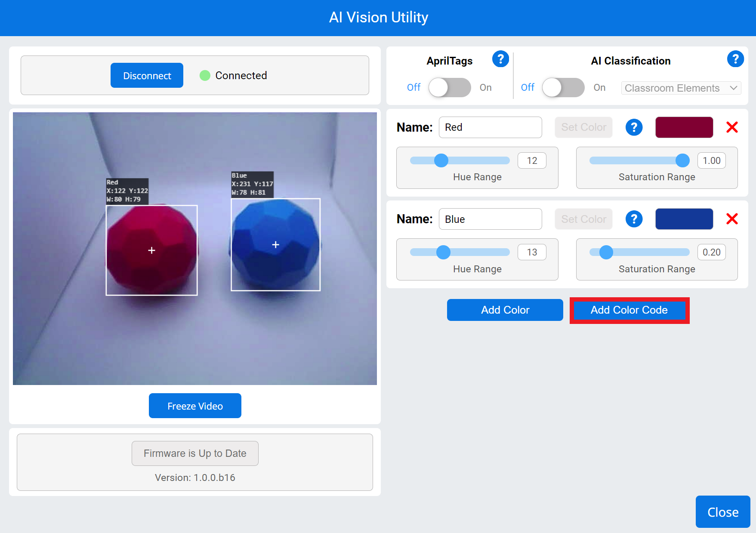Click Disconnect to release the camera

pyautogui.click(x=147, y=75)
